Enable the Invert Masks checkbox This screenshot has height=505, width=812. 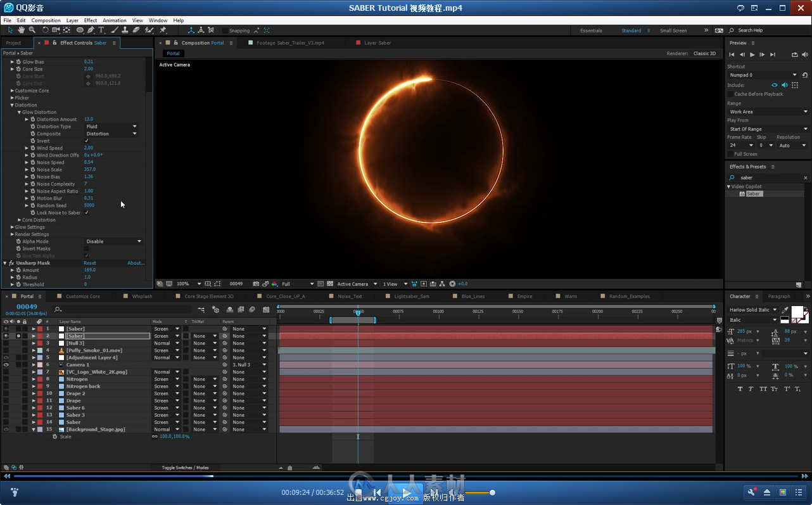pos(87,248)
